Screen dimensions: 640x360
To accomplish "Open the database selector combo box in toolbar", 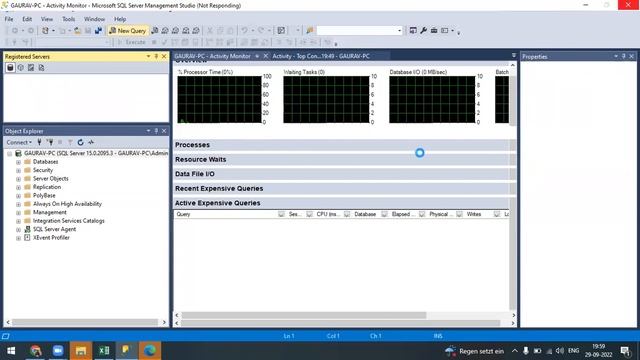I will pos(359,31).
